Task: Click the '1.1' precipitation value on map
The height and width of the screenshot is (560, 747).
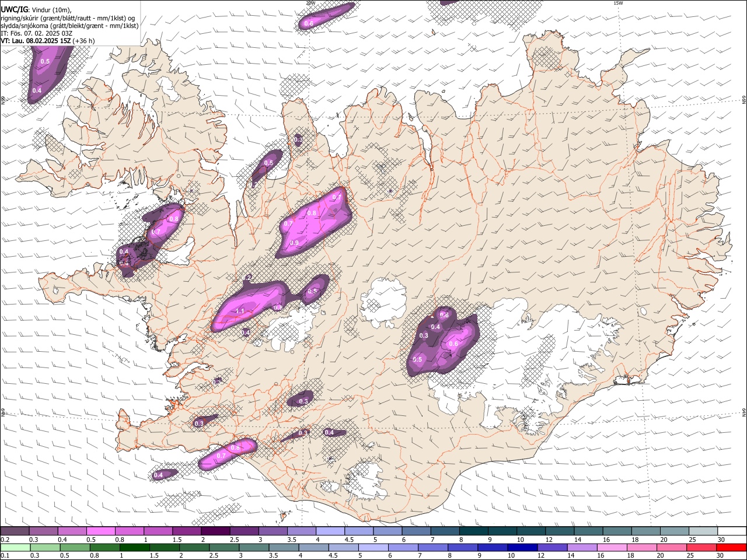Action: point(240,311)
